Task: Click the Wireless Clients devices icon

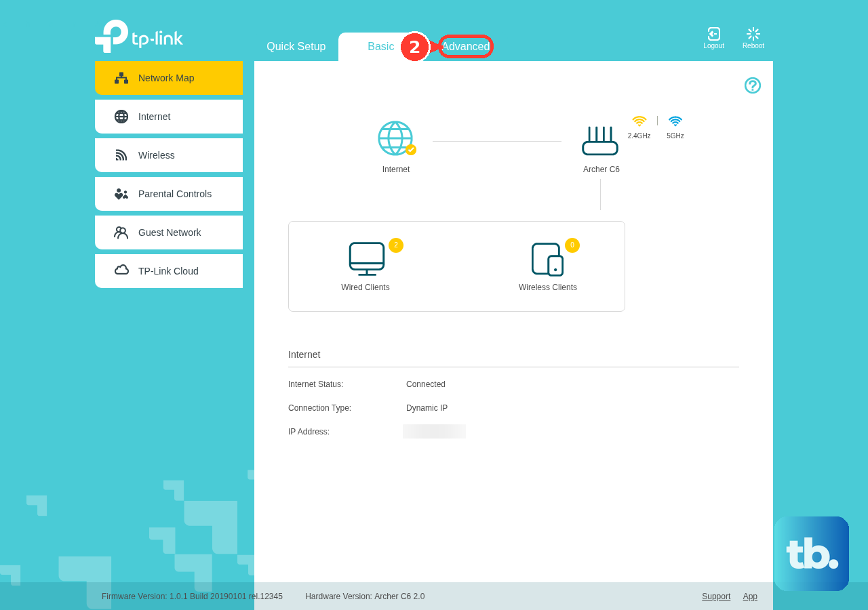Action: pyautogui.click(x=548, y=260)
